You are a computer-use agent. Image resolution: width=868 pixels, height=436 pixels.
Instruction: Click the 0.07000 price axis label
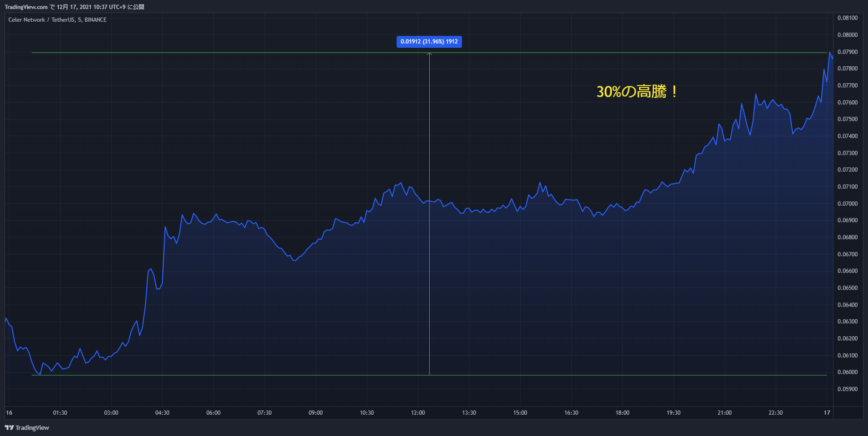tap(847, 204)
